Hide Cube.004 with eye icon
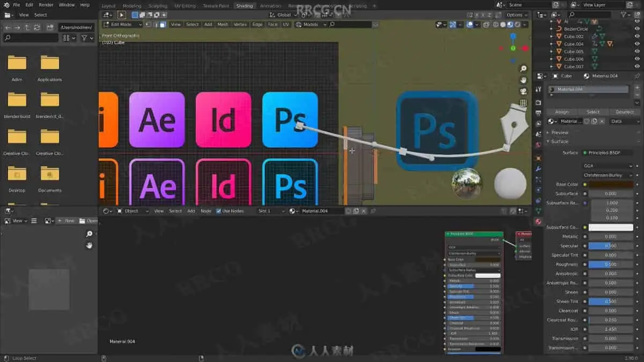This screenshot has height=362, width=644. tap(638, 44)
